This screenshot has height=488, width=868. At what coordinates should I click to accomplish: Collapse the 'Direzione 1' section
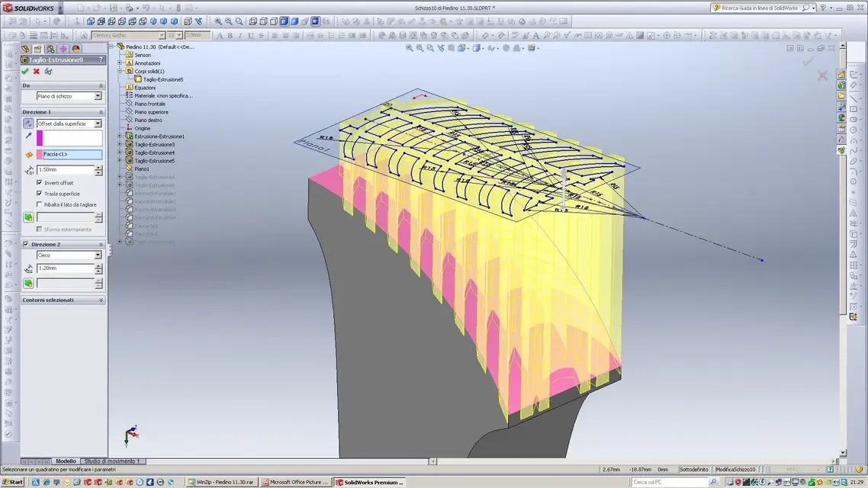point(101,112)
